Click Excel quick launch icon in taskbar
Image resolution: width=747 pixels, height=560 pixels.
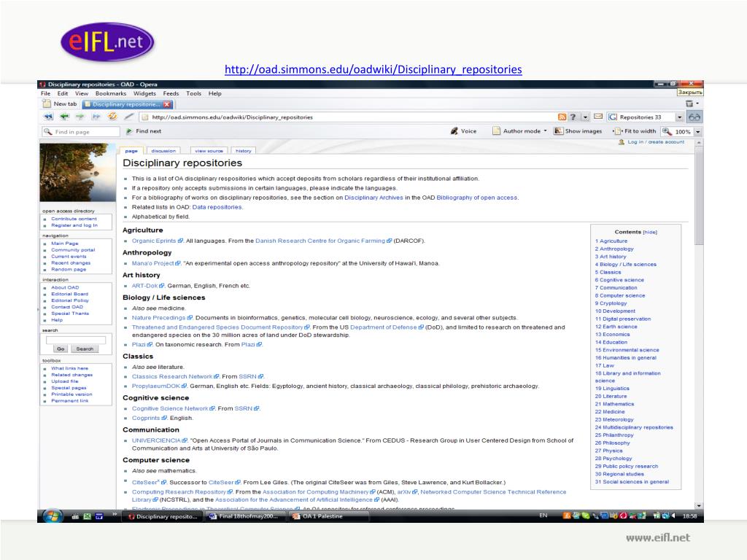[x=88, y=516]
